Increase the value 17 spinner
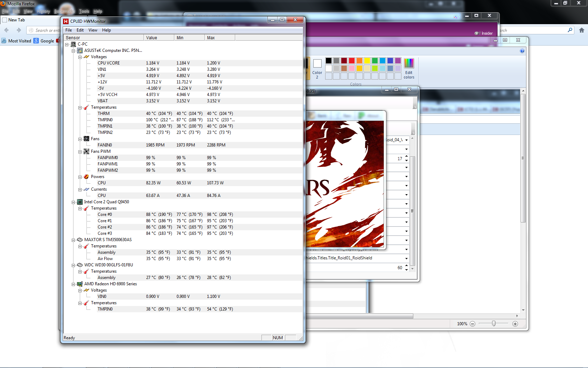The width and height of the screenshot is (588, 368). [406, 157]
